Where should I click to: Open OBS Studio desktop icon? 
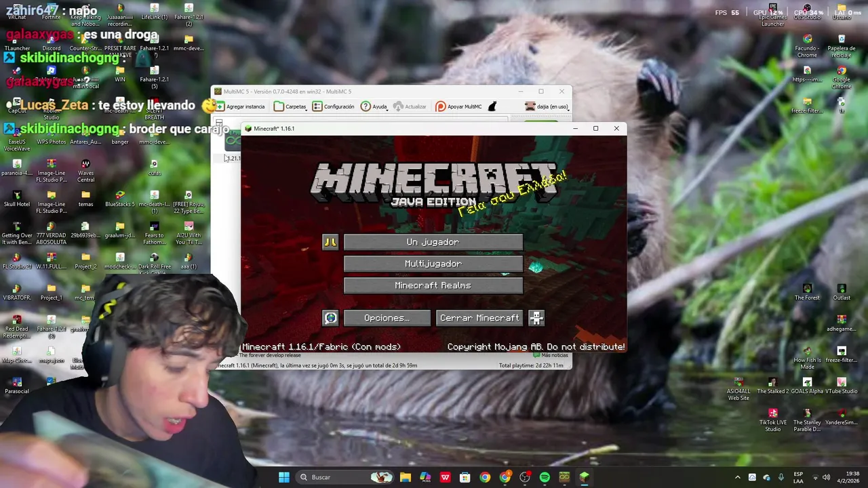pyautogui.click(x=807, y=13)
